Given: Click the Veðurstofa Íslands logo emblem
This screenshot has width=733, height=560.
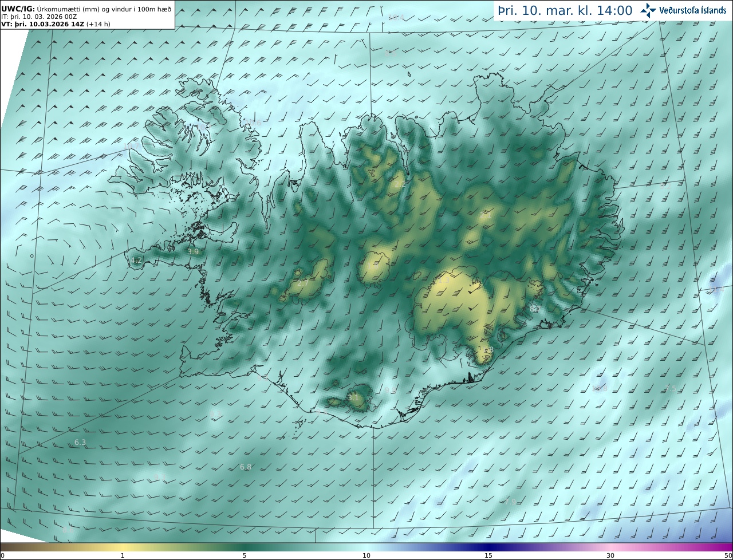Looking at the screenshot, I should [648, 10].
